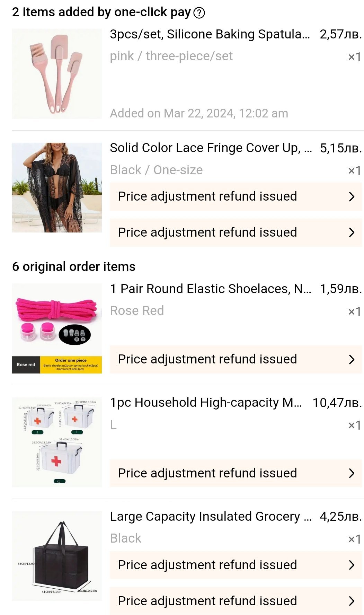Viewport: 364px width, 615px height.
Task: Tap the '2 items added by one-click pay' heading
Action: [101, 12]
